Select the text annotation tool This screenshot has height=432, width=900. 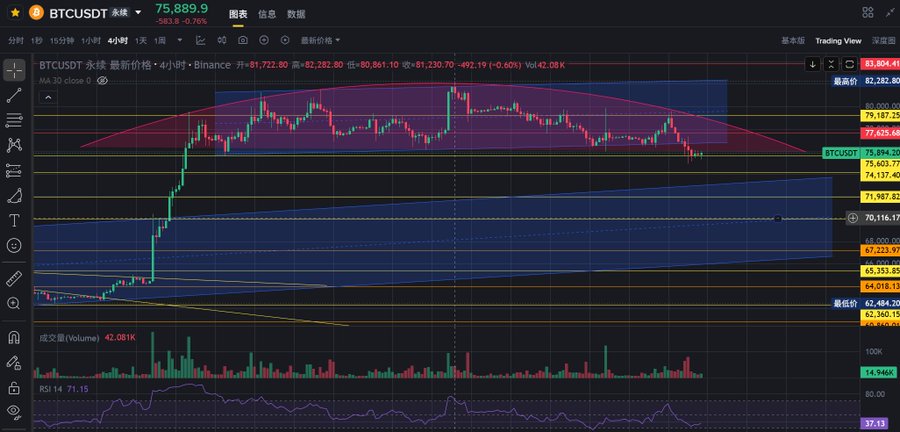point(14,220)
